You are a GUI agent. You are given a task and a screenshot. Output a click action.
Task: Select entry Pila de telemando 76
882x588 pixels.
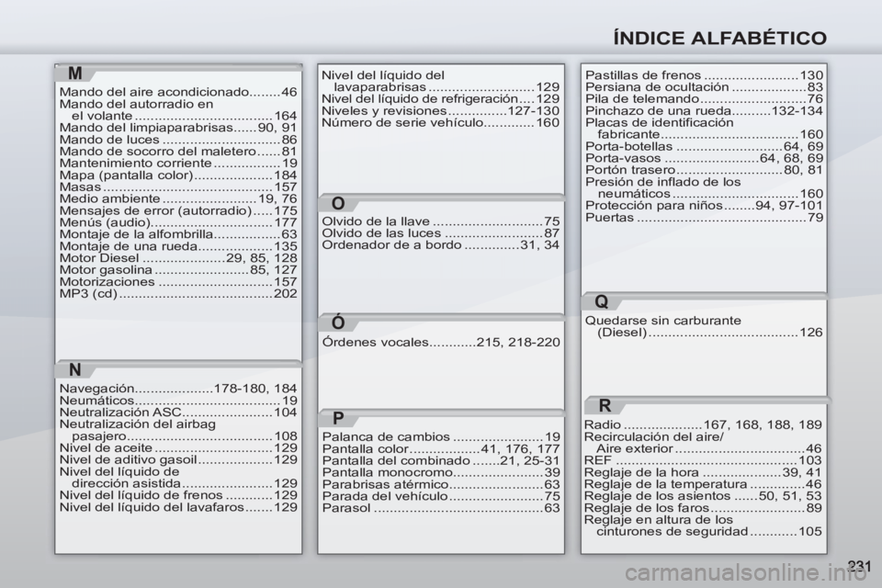point(705,99)
